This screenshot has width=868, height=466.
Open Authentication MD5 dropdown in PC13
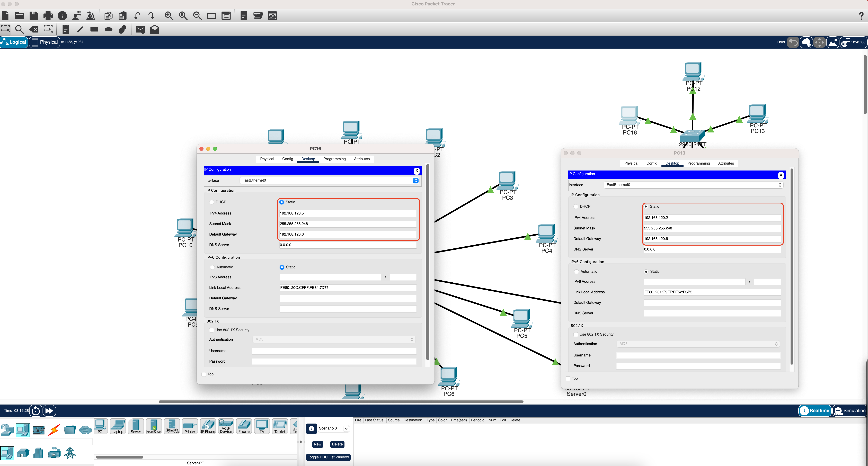click(698, 344)
